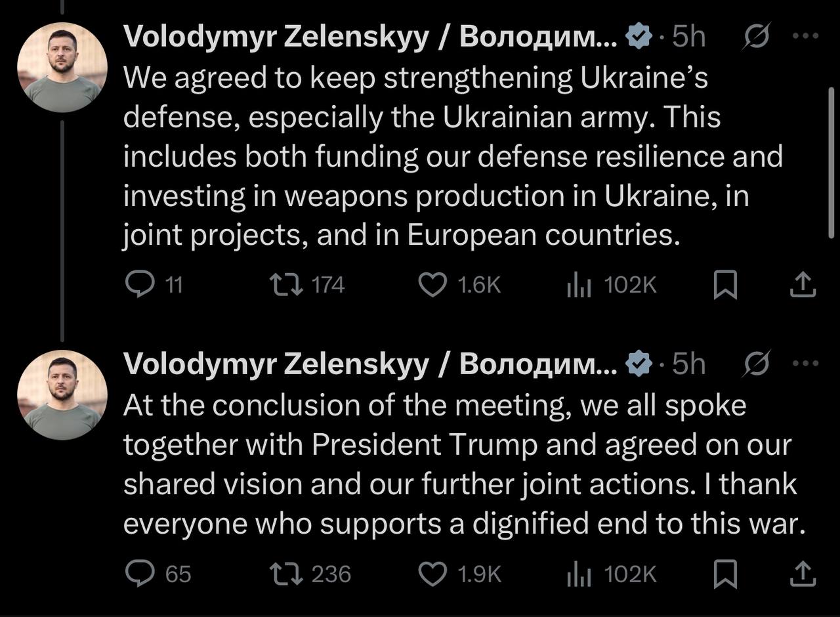View analytics of the President Trump post
The width and height of the screenshot is (840, 617).
point(579,575)
